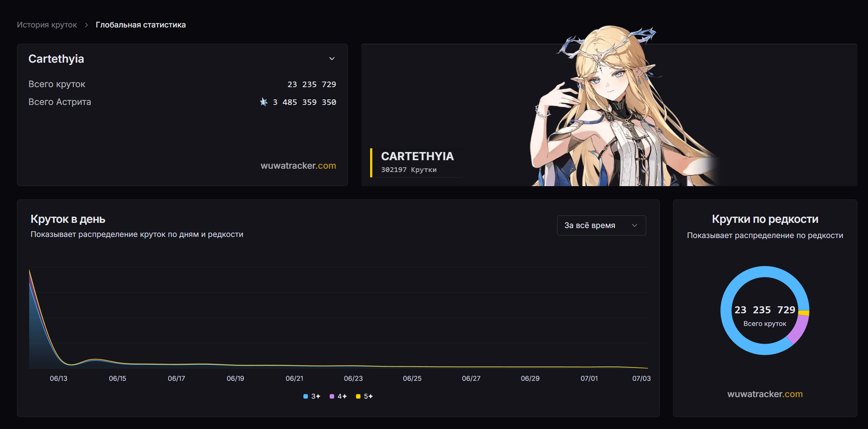Go back to 'История круток' breadcrumb

(47, 25)
